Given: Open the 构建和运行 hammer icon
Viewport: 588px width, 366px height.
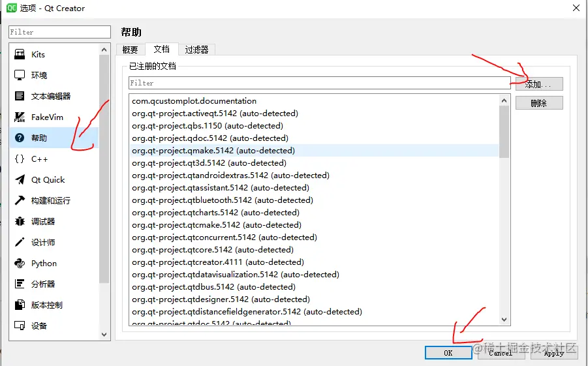Looking at the screenshot, I should pyautogui.click(x=20, y=201).
